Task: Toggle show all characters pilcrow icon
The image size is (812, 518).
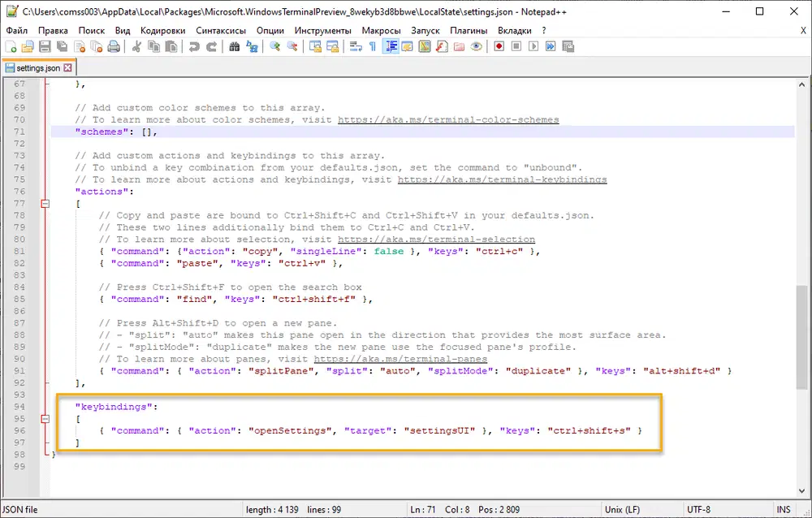Action: pyautogui.click(x=373, y=47)
